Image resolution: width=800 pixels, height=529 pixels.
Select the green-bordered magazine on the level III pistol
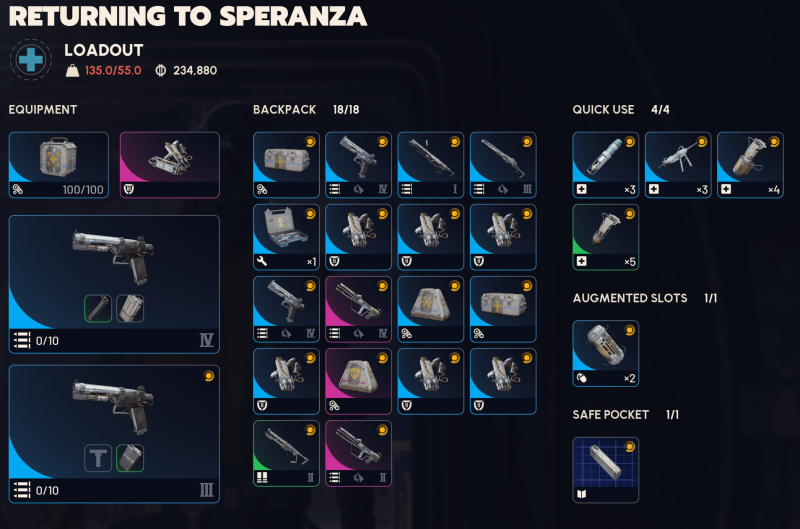[x=130, y=458]
